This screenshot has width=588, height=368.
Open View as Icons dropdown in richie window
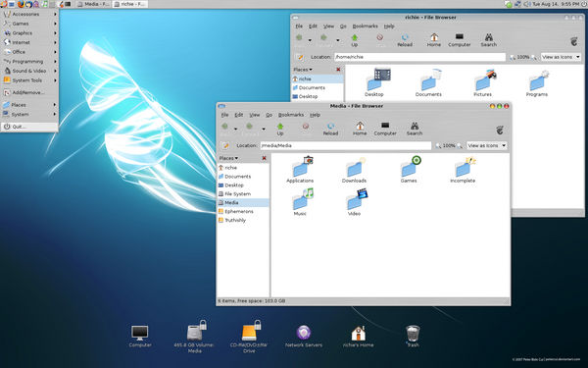(x=561, y=57)
